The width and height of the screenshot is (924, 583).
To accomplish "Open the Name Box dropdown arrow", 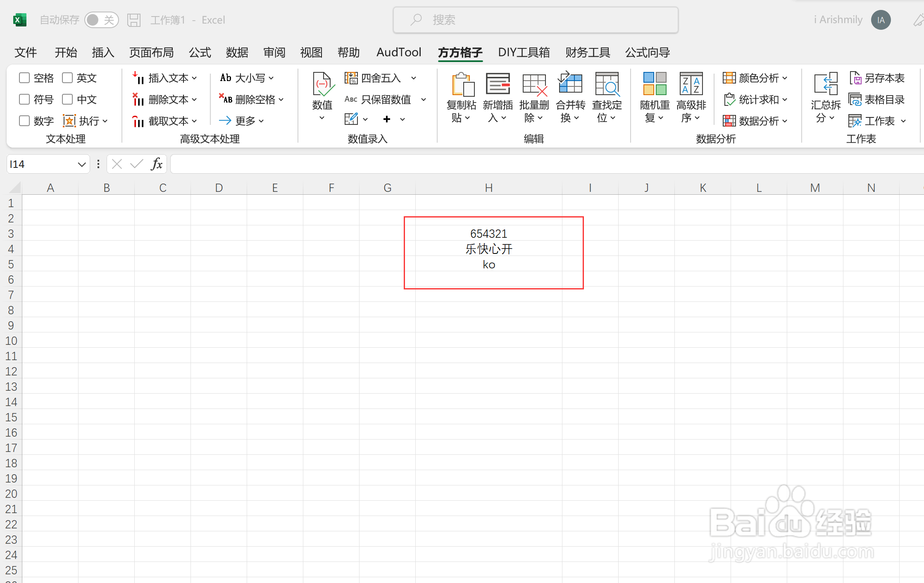I will pyautogui.click(x=81, y=165).
